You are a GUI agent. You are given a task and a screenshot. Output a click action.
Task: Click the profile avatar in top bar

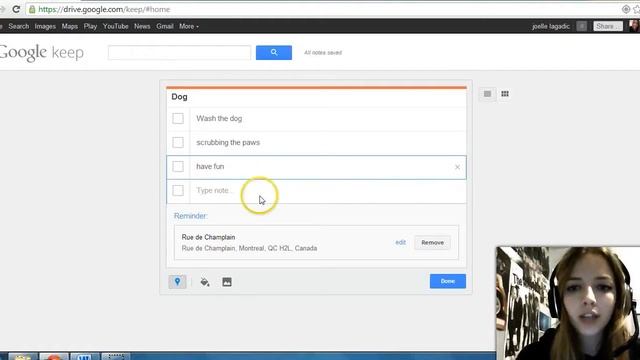point(634,26)
